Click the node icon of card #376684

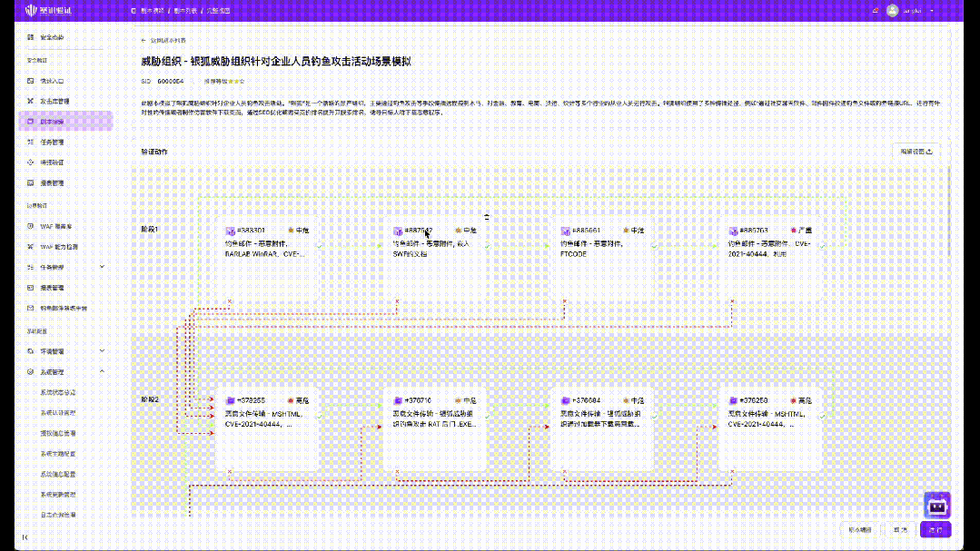pos(566,400)
